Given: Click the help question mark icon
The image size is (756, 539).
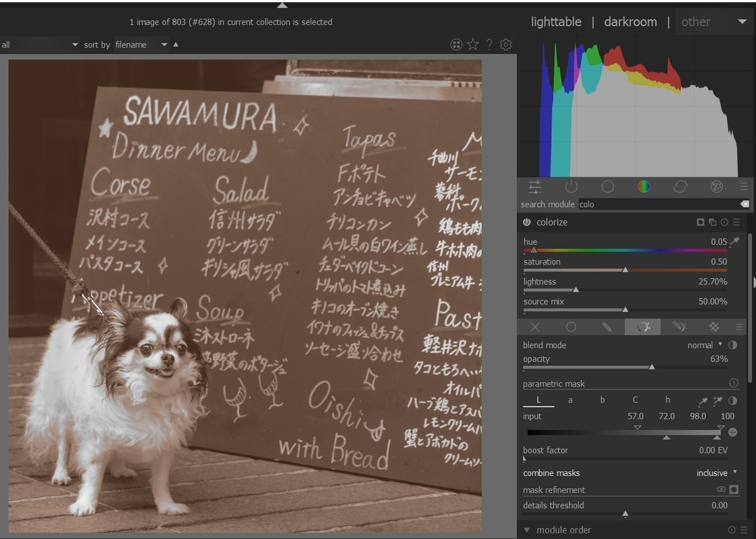Looking at the screenshot, I should [x=490, y=44].
